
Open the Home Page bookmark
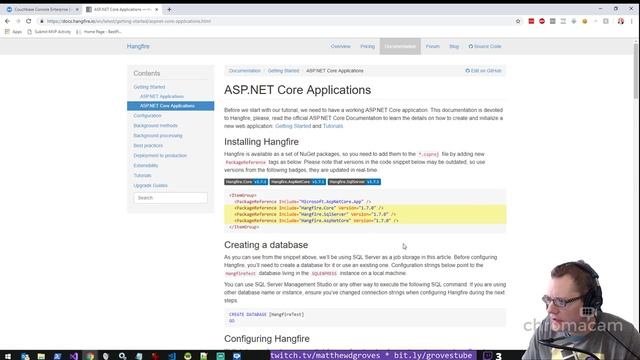[x=99, y=32]
